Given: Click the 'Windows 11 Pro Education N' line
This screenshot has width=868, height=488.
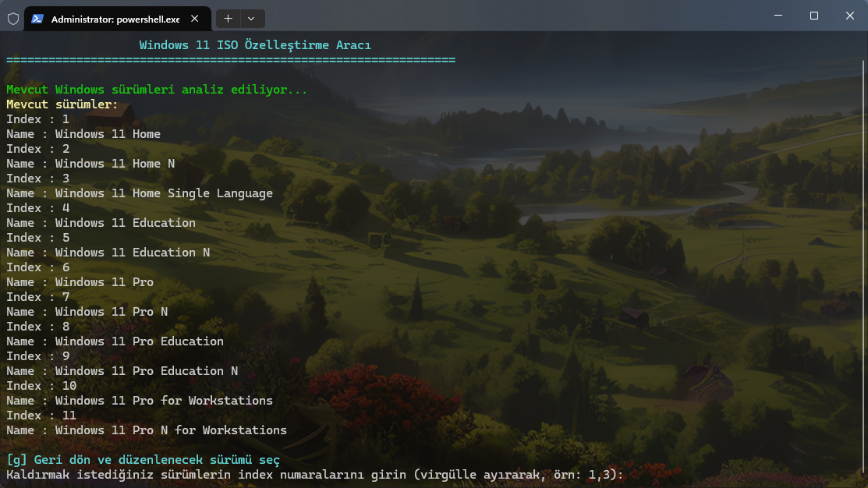Looking at the screenshot, I should pos(122,371).
